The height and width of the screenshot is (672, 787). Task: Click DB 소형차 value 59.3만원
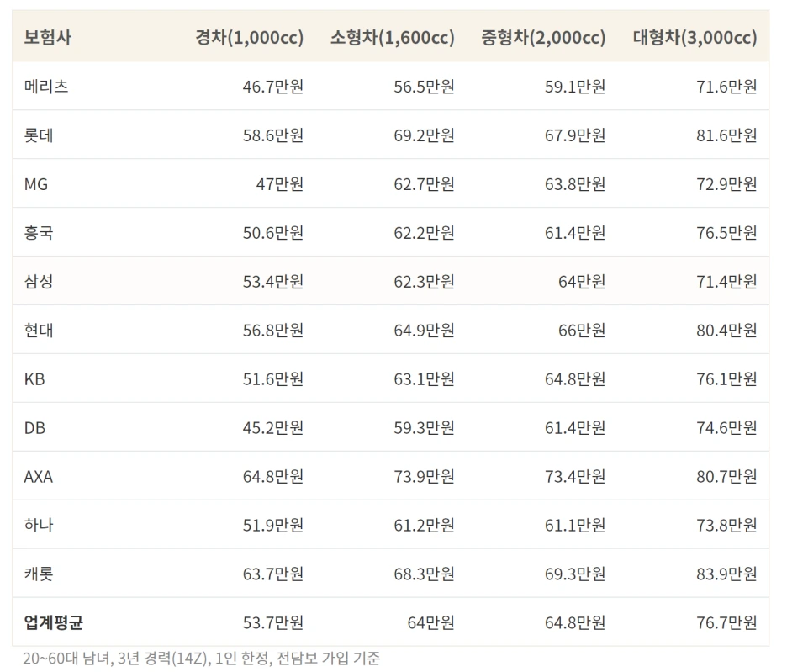coord(424,427)
